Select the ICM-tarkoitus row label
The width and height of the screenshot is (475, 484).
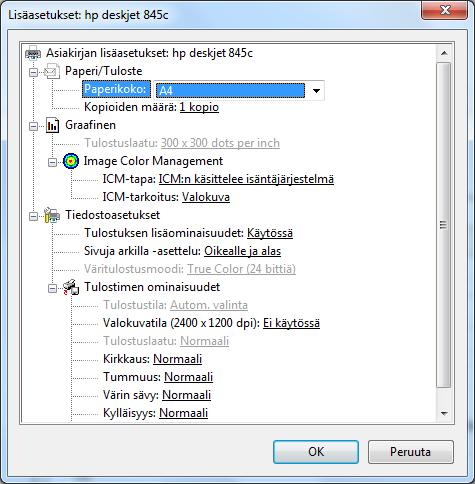pyautogui.click(x=141, y=197)
